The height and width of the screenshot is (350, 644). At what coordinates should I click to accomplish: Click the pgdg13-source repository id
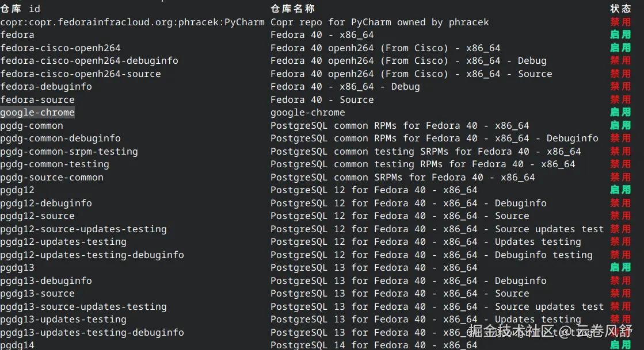tap(37, 293)
